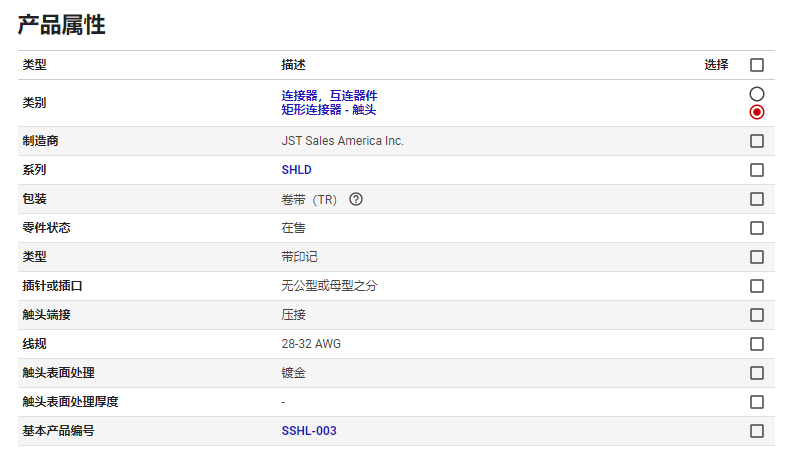Check the 基本产品编号 row checkbox
This screenshot has height=453, width=788.
point(757,431)
